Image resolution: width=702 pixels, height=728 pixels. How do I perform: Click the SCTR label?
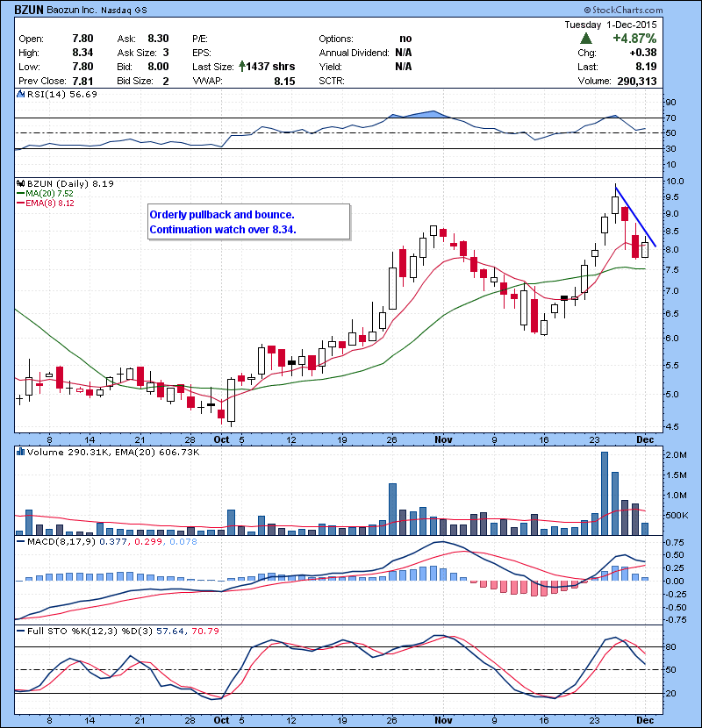[332, 81]
